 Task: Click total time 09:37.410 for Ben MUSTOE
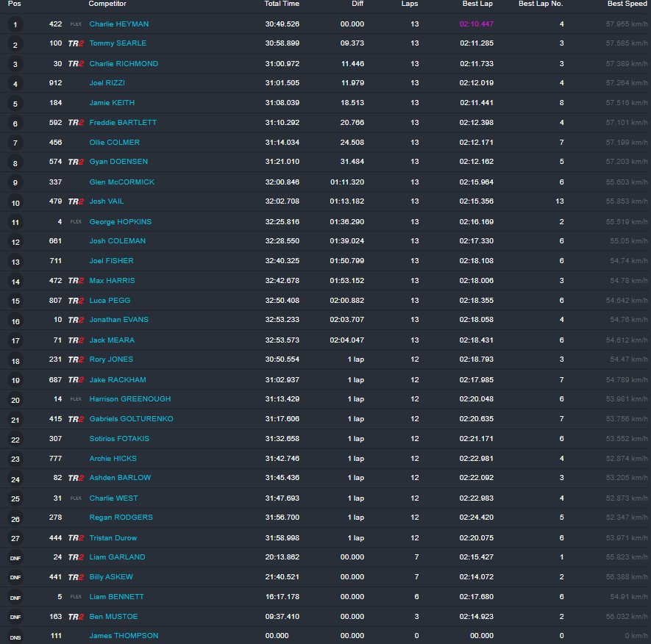282,617
